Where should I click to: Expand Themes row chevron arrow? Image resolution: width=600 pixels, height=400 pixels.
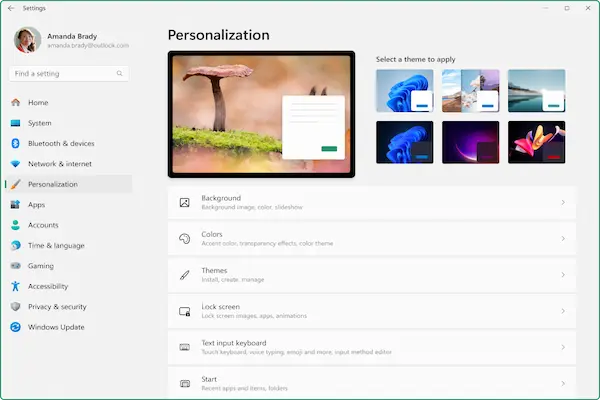563,275
